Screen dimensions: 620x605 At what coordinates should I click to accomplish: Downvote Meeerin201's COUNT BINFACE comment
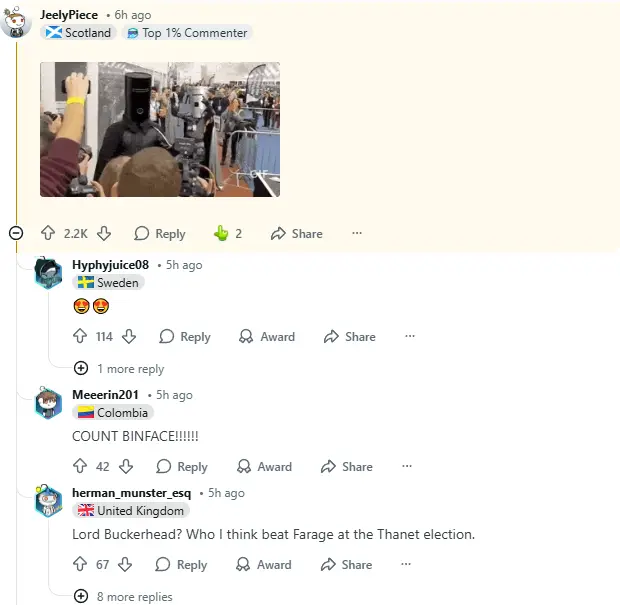click(x=126, y=466)
